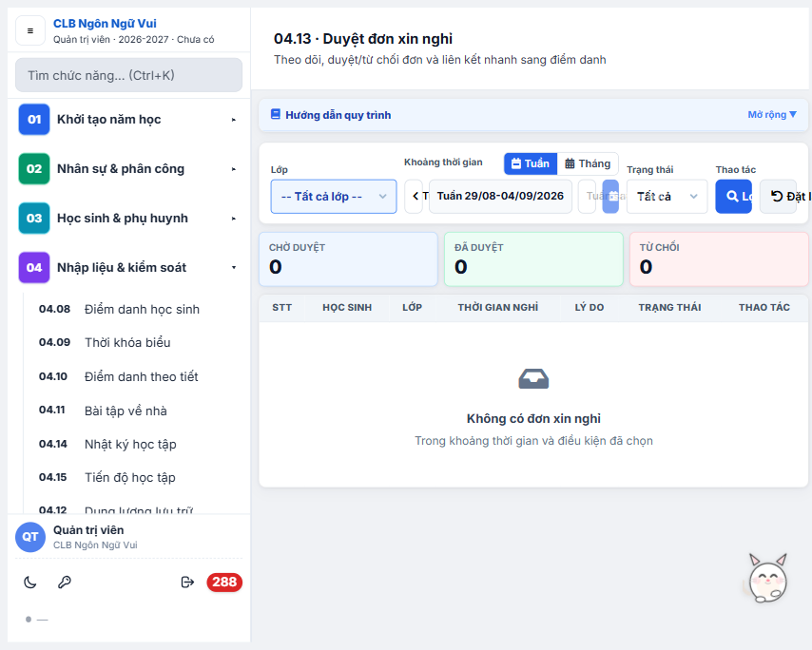The width and height of the screenshot is (812, 650).
Task: Focus the Tìm chức năng search field
Action: pos(129,75)
